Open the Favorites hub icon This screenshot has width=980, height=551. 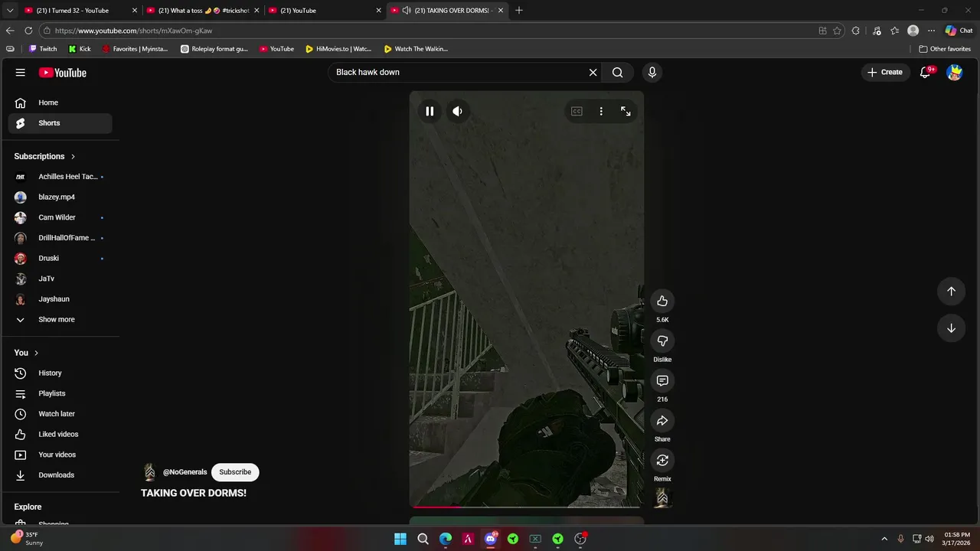pos(894,31)
